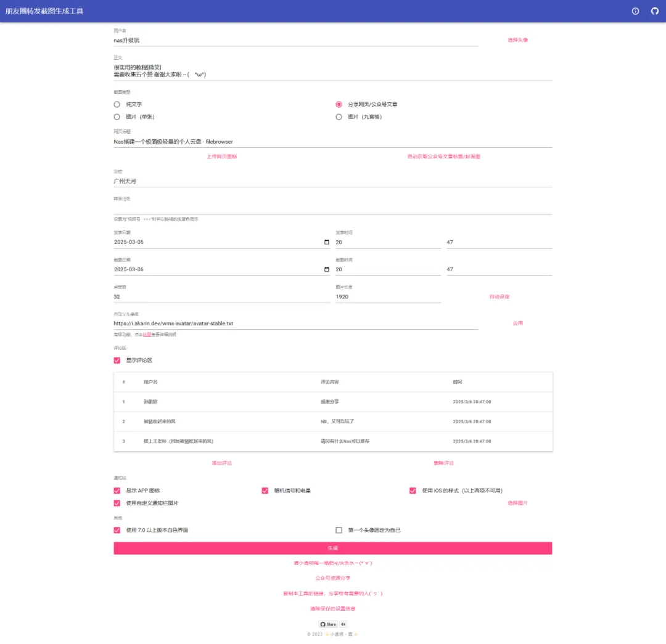This screenshot has width=666, height=644.
Task: Select the 纯文字 radio option
Action: click(x=117, y=104)
